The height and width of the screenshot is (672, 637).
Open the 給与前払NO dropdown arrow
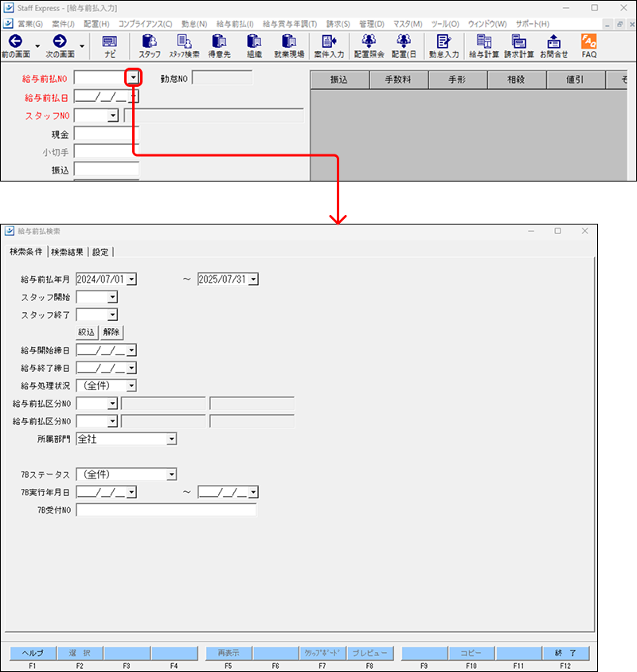point(133,77)
